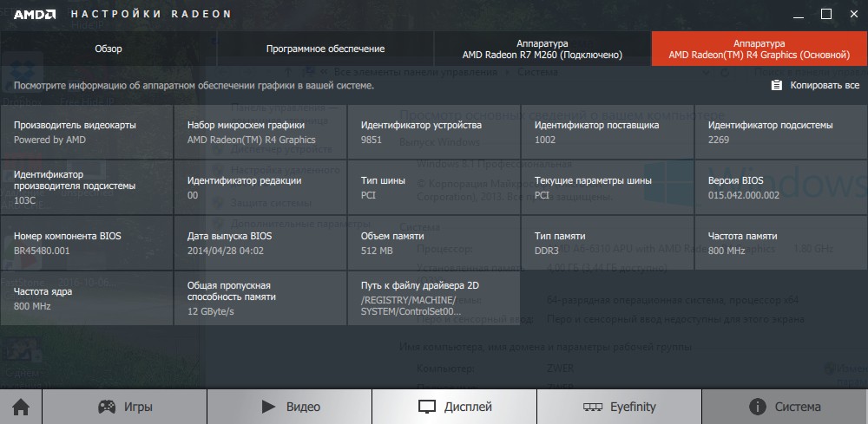Viewport: 868px width, 424px height.
Task: Select AMD Radeon R7 M260 hardware tab
Action: [x=542, y=49]
